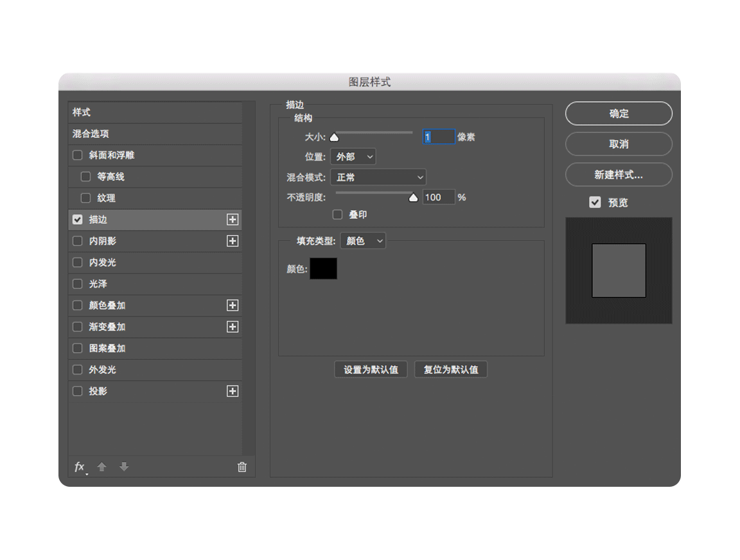This screenshot has height=560, width=740.
Task: Click the move effect down arrow
Action: pyautogui.click(x=124, y=467)
